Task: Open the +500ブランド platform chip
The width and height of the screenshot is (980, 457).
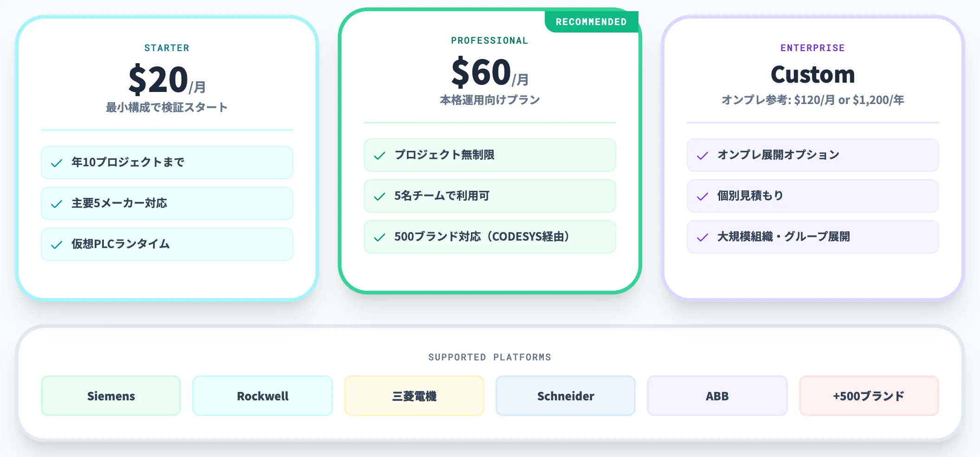Action: coord(869,396)
